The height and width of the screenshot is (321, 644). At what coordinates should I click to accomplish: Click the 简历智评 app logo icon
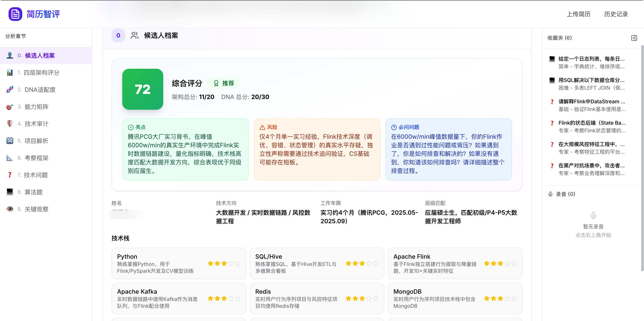point(15,14)
